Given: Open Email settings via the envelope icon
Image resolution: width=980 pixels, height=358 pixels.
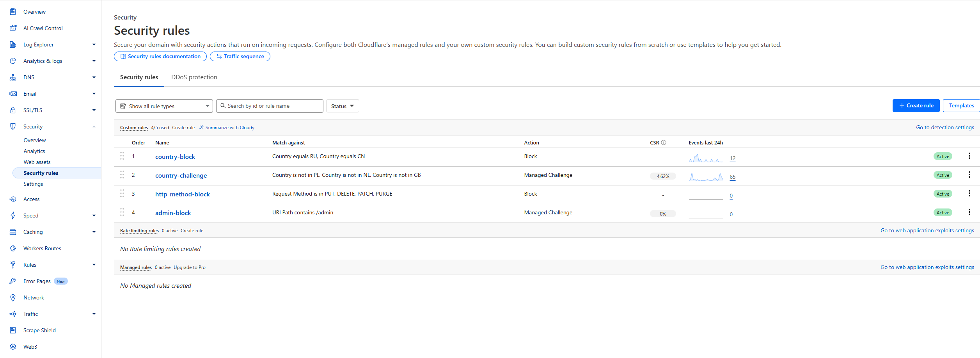Looking at the screenshot, I should 13,93.
